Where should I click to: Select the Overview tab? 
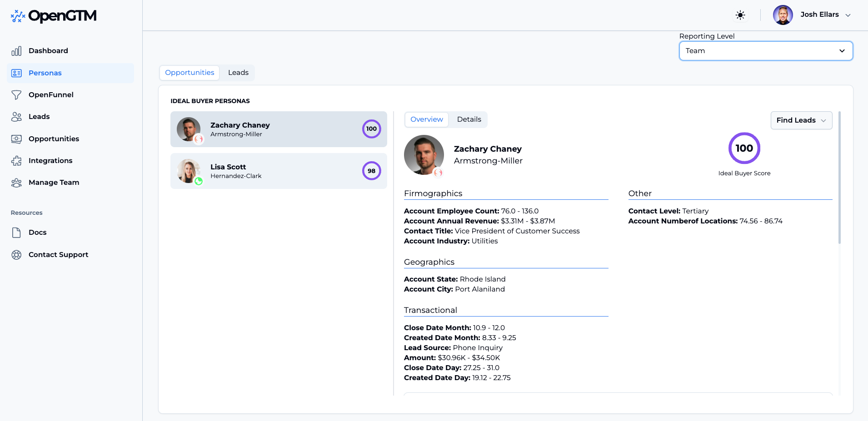point(426,119)
